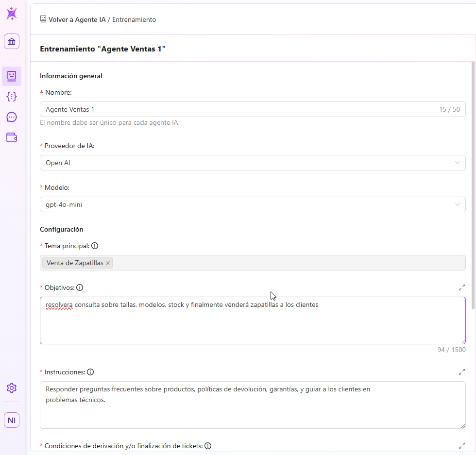Viewport: 476px width, 455px height.
Task: Expand the Objetivos text area
Action: pos(461,287)
